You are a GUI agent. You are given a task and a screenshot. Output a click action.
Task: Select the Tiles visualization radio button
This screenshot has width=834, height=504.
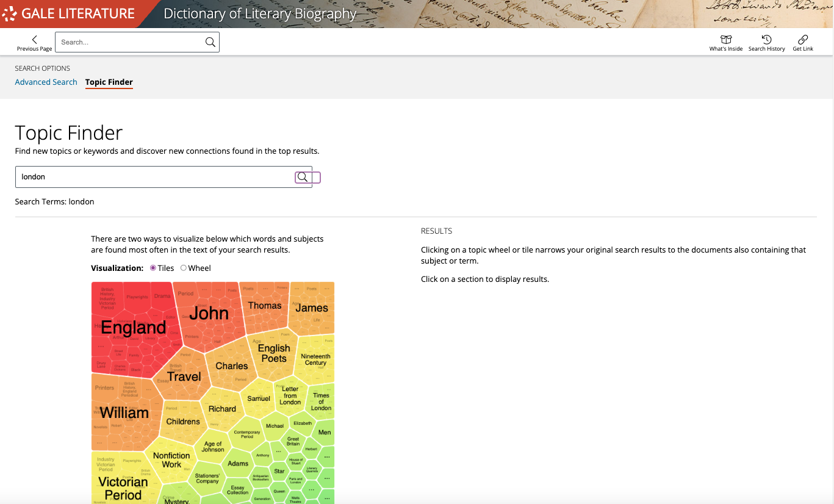(153, 268)
